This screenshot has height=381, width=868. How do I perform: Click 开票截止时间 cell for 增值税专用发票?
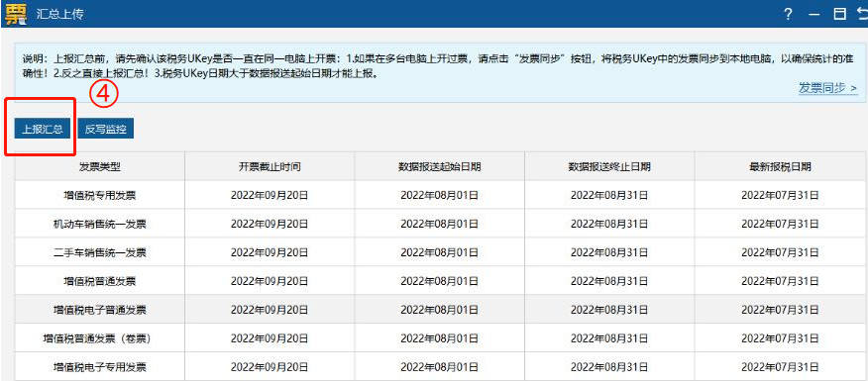pos(270,195)
